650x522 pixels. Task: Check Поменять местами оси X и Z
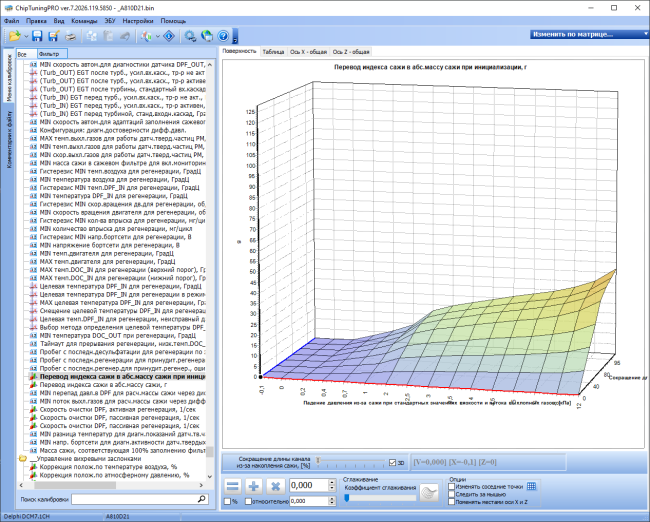tap(452, 502)
